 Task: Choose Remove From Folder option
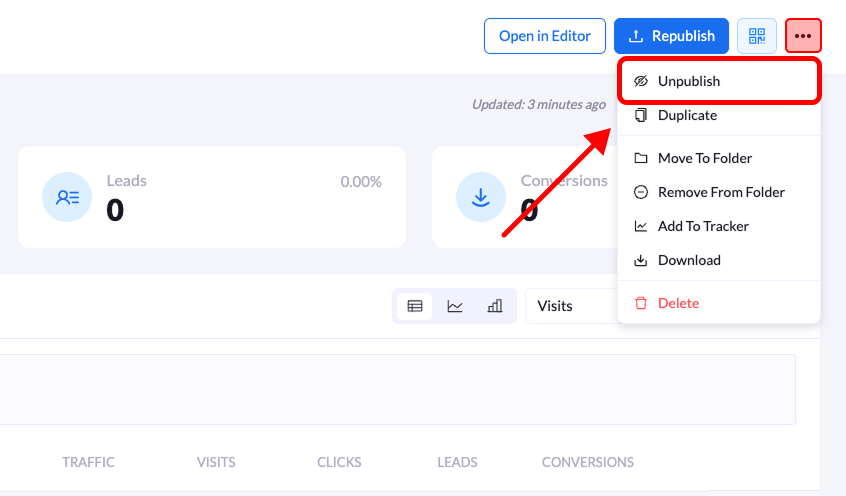click(x=719, y=192)
